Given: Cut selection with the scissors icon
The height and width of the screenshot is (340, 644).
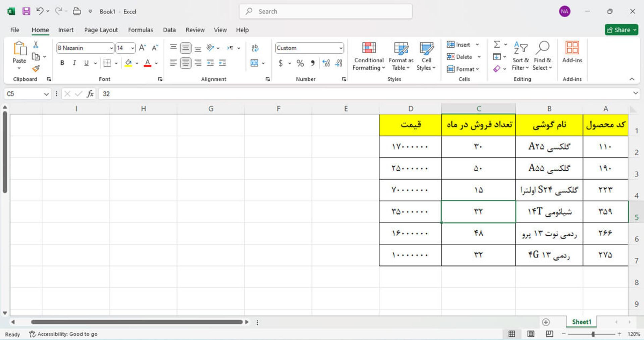Looking at the screenshot, I should [36, 45].
